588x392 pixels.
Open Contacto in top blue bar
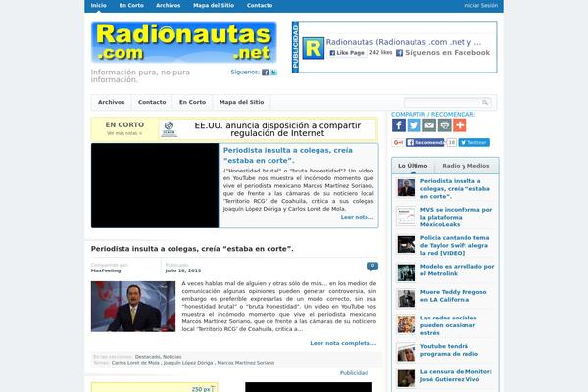tap(260, 5)
